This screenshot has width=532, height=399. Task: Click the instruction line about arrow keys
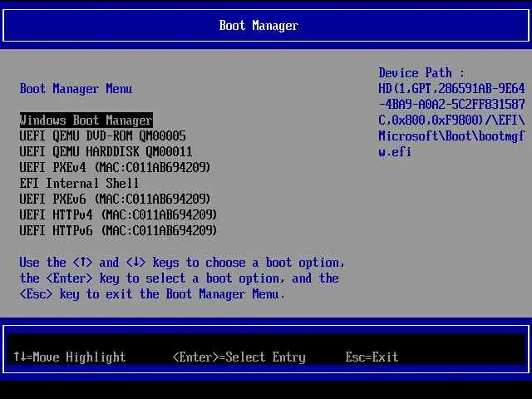182,263
